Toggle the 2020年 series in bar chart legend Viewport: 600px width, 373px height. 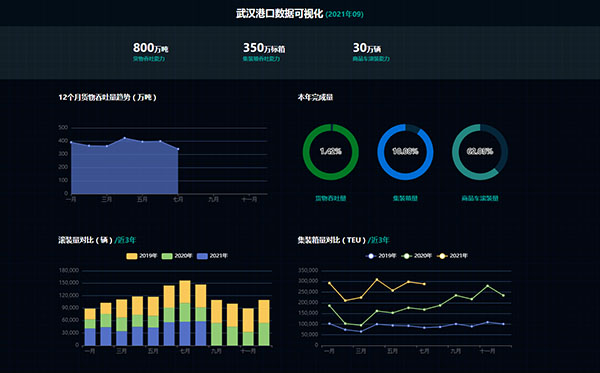[177, 256]
